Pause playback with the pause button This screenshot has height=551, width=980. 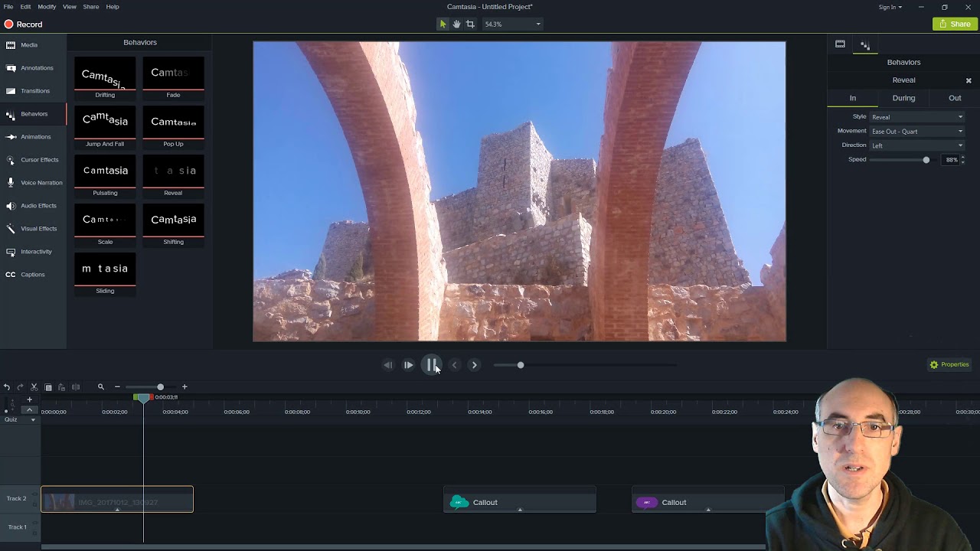pyautogui.click(x=431, y=365)
